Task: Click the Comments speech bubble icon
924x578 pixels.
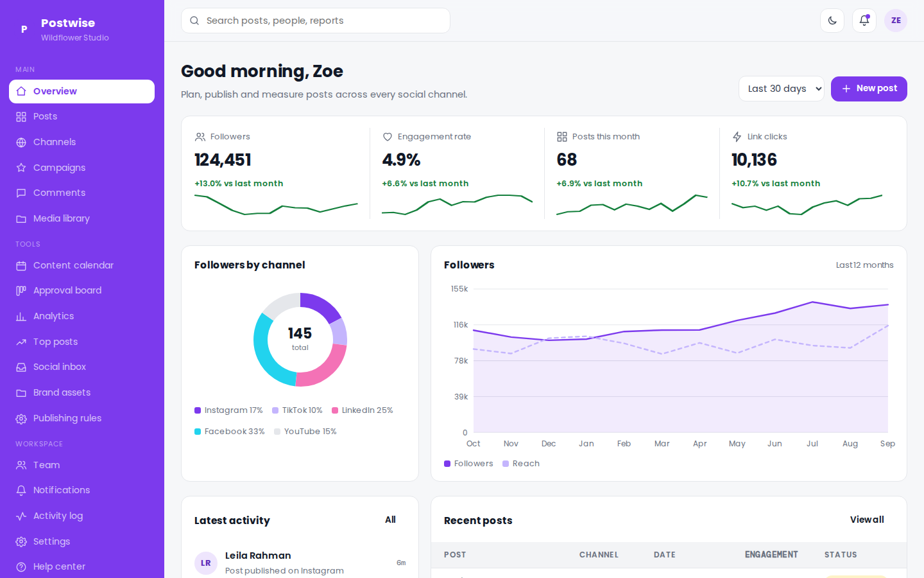Action: [x=21, y=193]
